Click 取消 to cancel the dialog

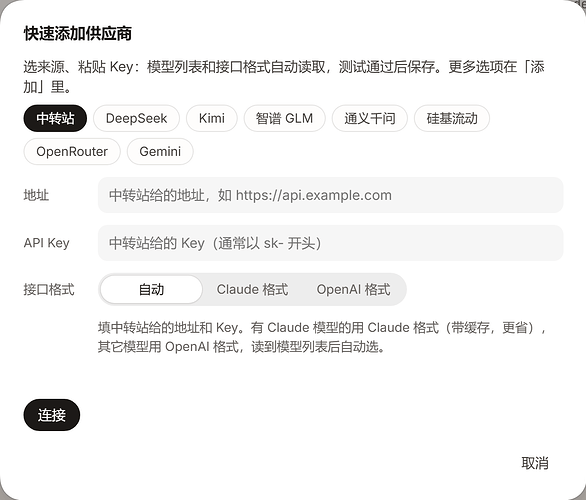[535, 463]
